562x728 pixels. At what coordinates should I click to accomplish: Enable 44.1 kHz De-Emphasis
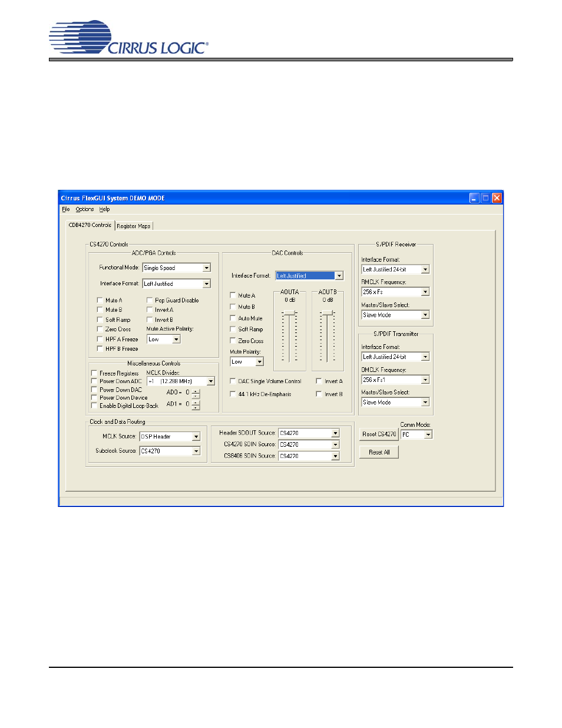click(233, 394)
